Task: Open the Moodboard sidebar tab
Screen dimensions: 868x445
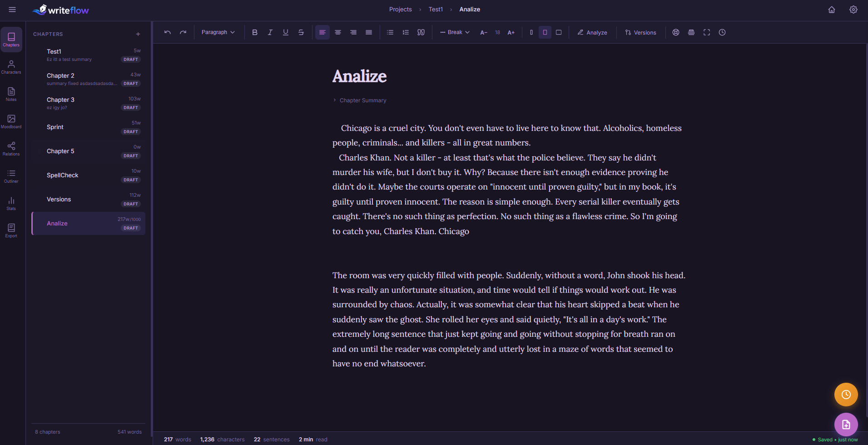Action: point(11,121)
